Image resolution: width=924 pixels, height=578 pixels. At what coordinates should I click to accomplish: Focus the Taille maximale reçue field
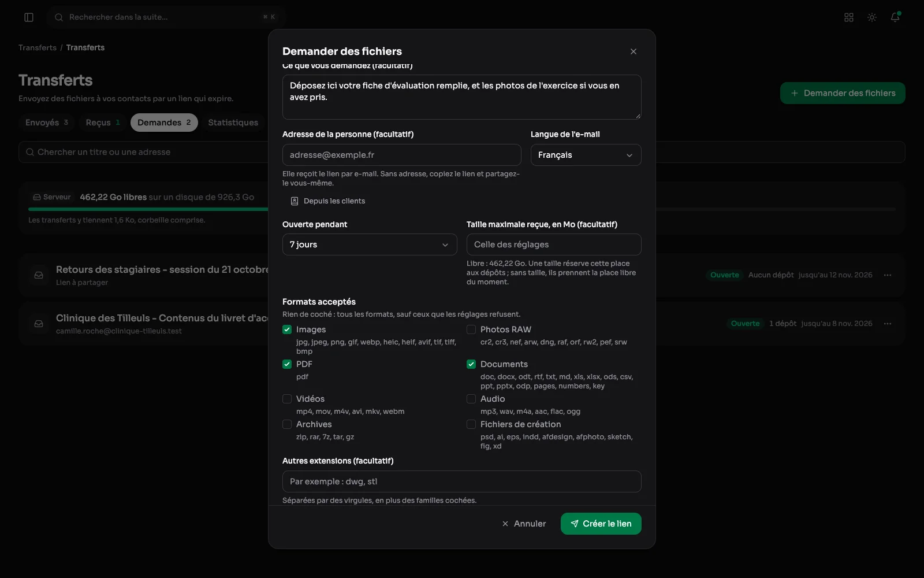[x=554, y=244]
